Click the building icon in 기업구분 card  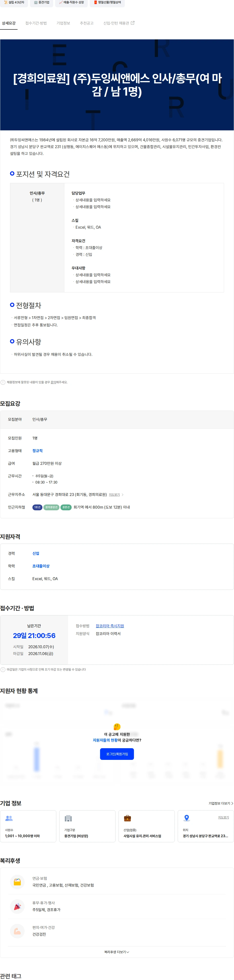[x=68, y=818]
